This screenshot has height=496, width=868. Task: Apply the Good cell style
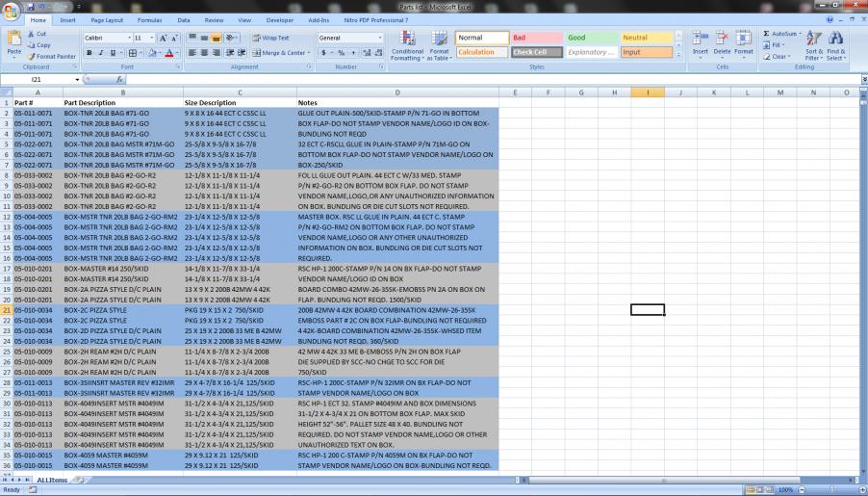tap(592, 38)
